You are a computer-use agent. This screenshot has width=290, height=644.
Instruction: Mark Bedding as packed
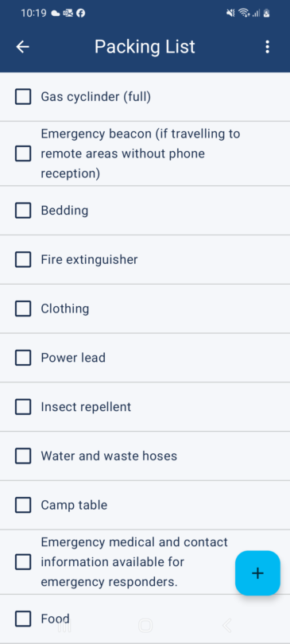coord(23,210)
